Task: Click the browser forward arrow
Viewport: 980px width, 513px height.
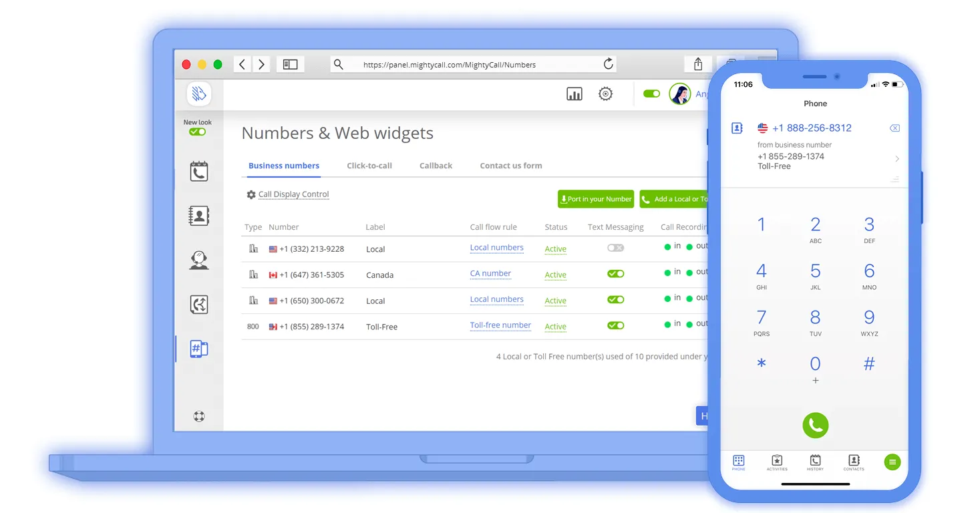Action: pyautogui.click(x=261, y=64)
